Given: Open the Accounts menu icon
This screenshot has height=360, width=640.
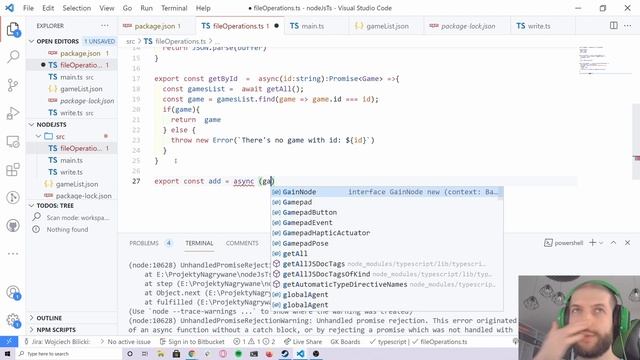Looking at the screenshot, I should point(13,292).
